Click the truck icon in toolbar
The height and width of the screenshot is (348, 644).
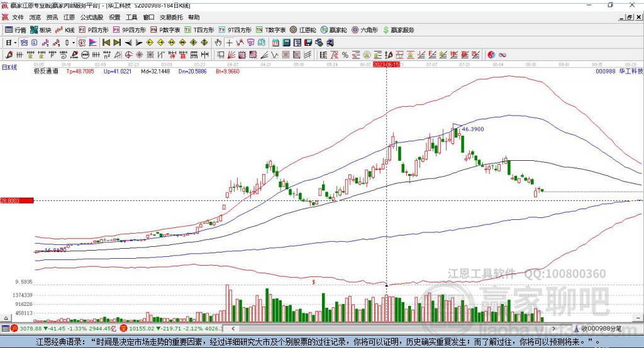[330, 43]
